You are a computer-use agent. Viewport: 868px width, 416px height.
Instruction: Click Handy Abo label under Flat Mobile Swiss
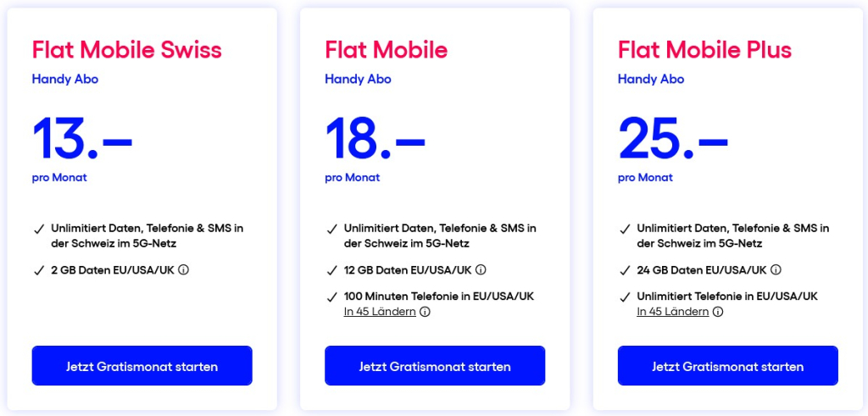click(65, 80)
